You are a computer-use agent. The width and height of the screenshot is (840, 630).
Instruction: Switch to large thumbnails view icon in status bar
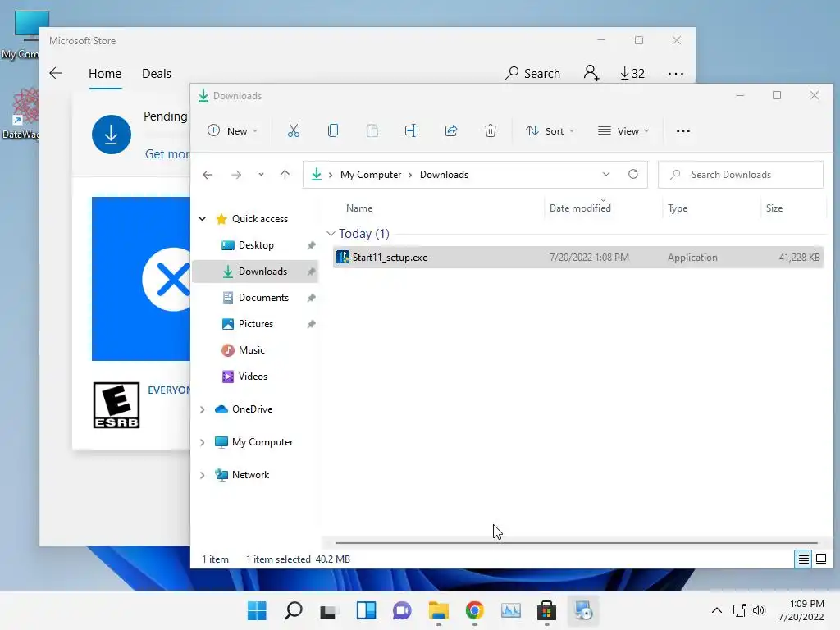coord(820,559)
